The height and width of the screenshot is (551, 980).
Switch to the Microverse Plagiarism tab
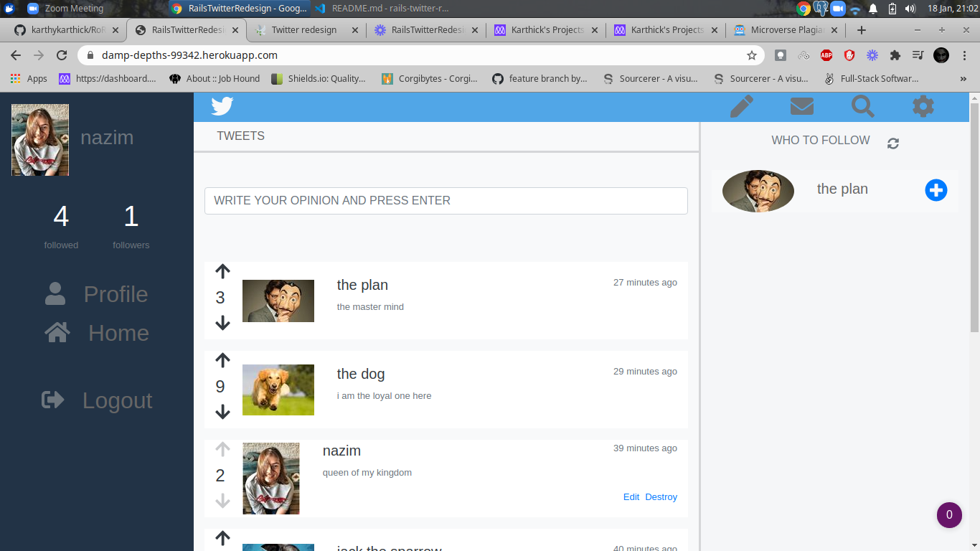point(786,30)
